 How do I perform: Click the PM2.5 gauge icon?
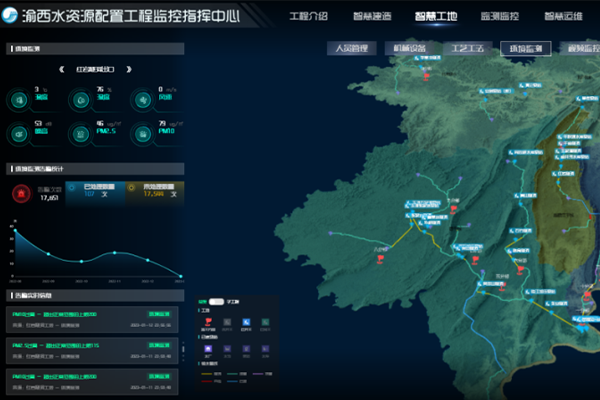click(x=79, y=130)
